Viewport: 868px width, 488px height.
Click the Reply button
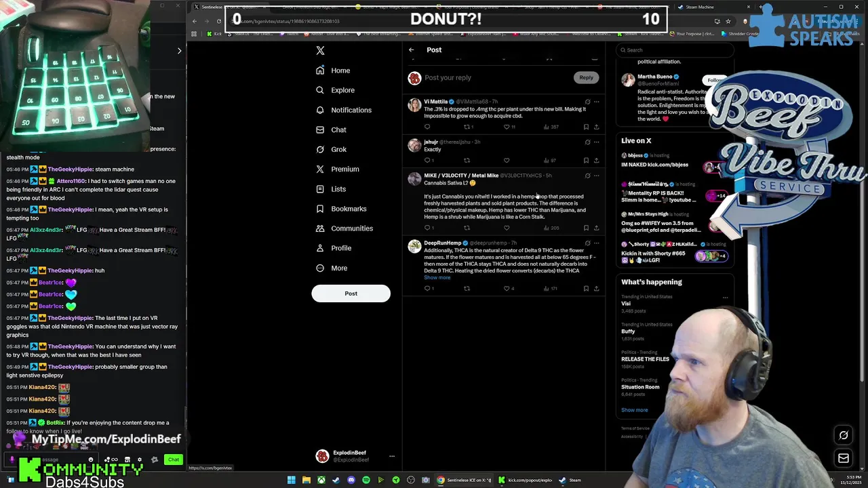pos(586,77)
